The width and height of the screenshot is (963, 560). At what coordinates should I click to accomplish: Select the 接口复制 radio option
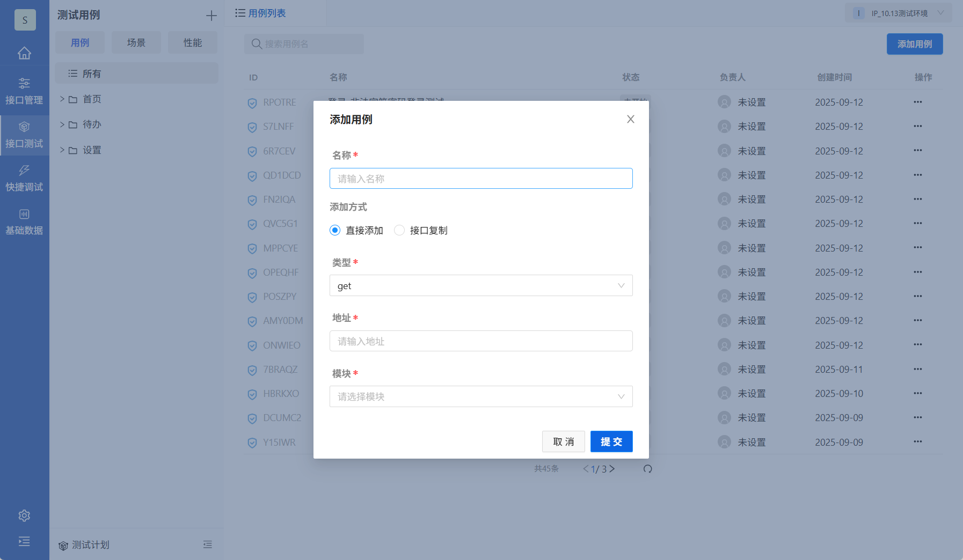pyautogui.click(x=399, y=230)
